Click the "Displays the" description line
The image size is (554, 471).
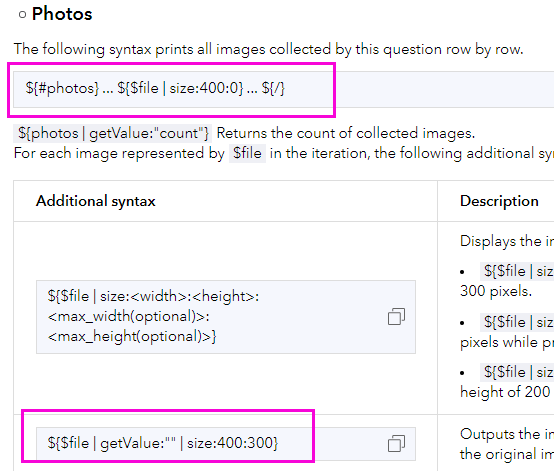coord(507,241)
